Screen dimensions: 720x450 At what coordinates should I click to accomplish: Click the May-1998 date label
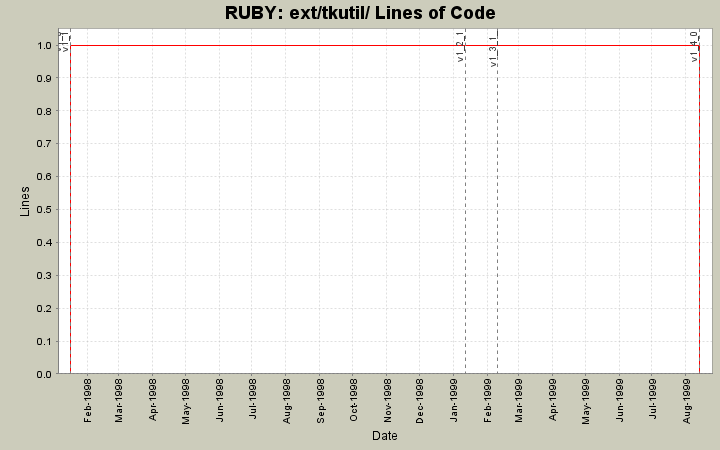coord(186,401)
